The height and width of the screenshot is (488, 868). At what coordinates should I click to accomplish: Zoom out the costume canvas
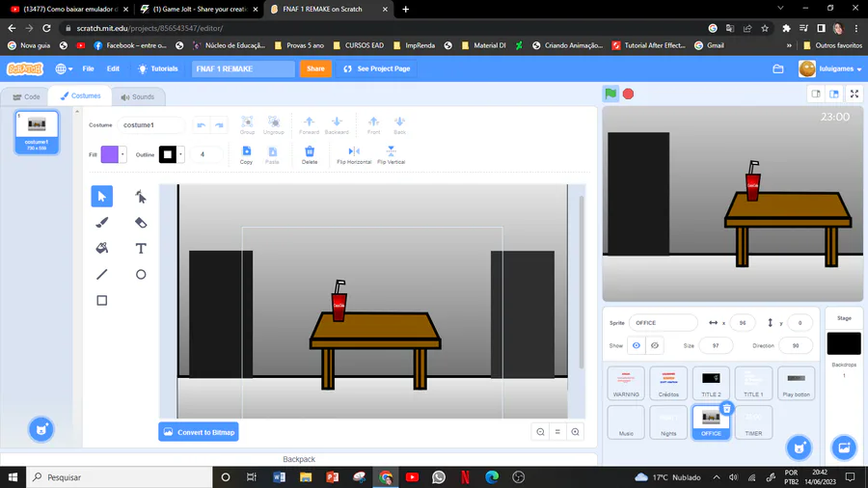coord(540,432)
